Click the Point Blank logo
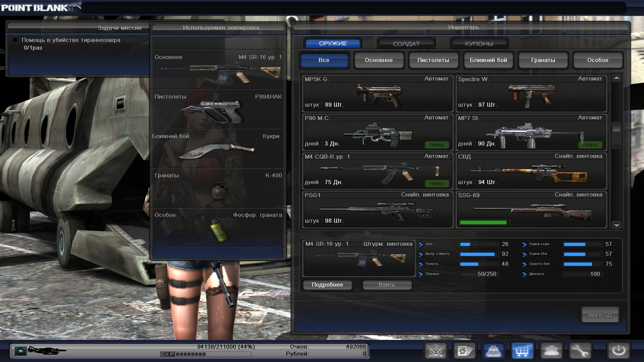 tap(41, 7)
